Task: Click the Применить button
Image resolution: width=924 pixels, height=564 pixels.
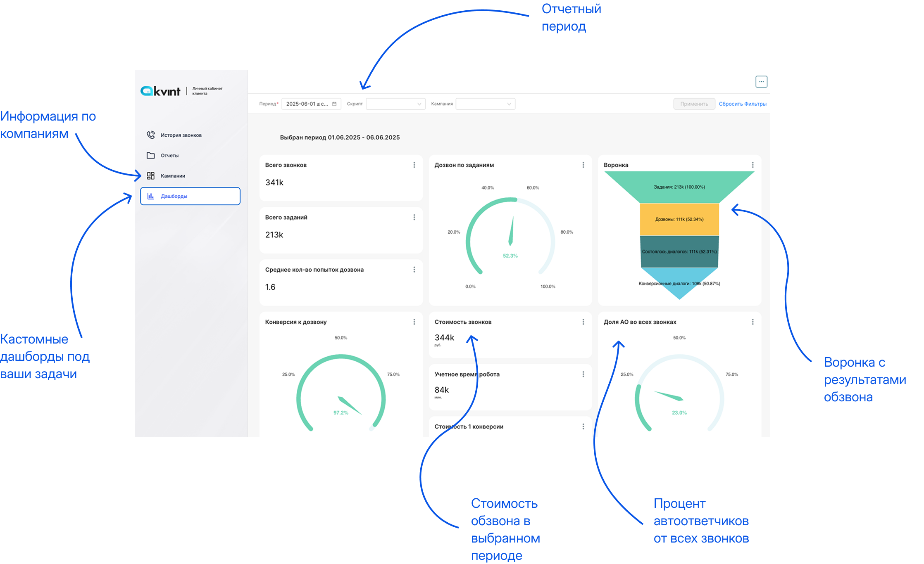Action: point(694,104)
